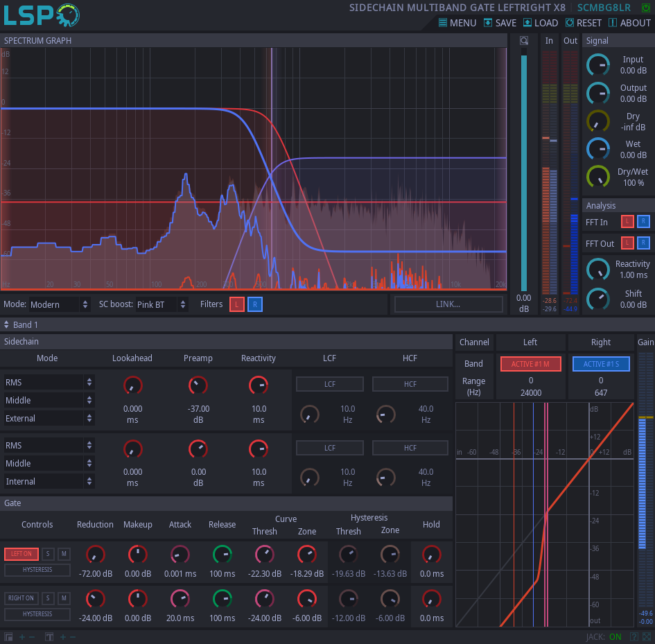Click the SCMBG8LR plugin identifier
Screen dimensions: 655x644
(x=604, y=8)
